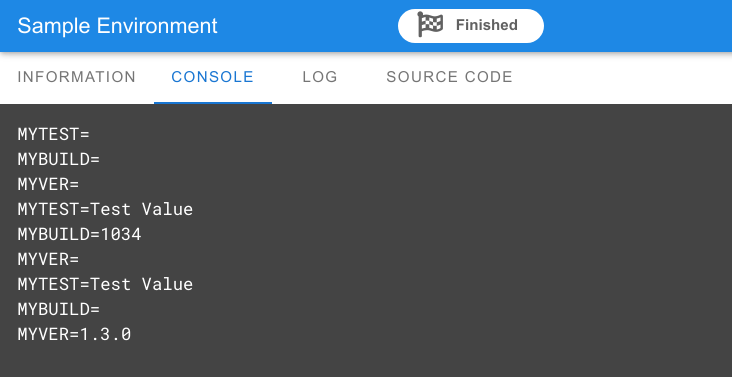Viewport: 732px width, 377px height.
Task: Select the Console tab
Action: coord(213,77)
